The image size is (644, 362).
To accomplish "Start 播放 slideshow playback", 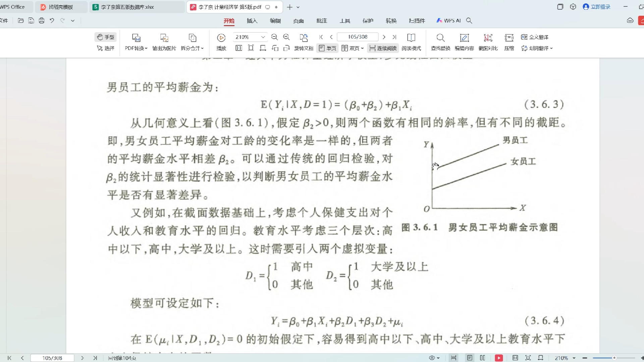I will (x=221, y=42).
